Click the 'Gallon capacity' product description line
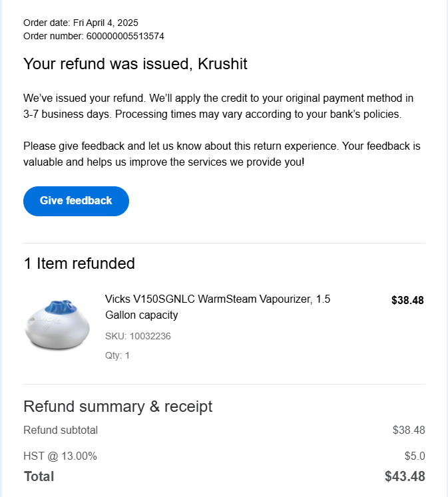Image resolution: width=448 pixels, height=497 pixels. (142, 315)
